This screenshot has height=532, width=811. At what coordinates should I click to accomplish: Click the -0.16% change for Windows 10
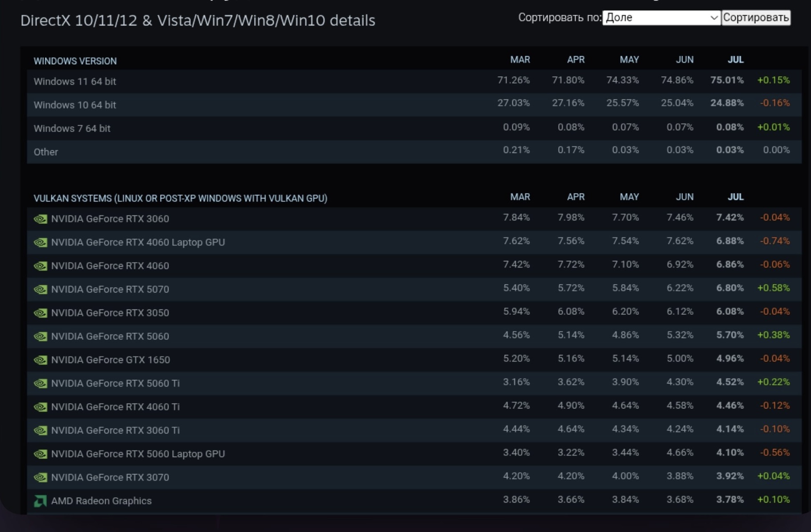click(x=775, y=103)
